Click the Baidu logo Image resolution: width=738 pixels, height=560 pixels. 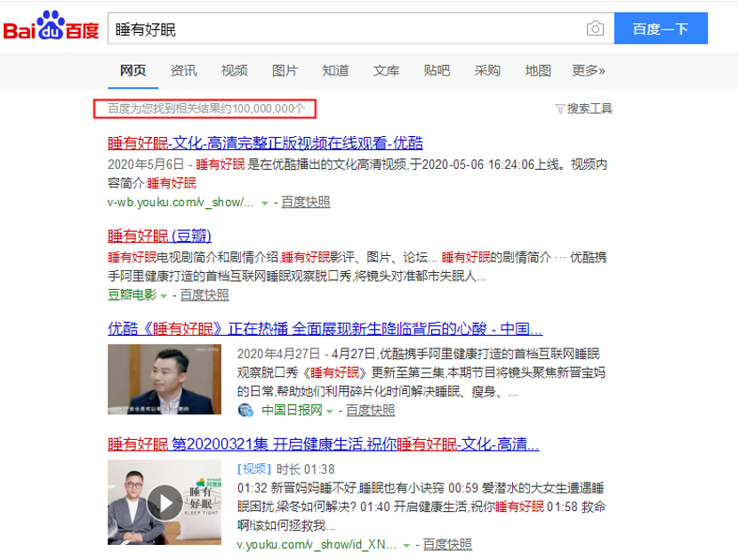[x=51, y=27]
